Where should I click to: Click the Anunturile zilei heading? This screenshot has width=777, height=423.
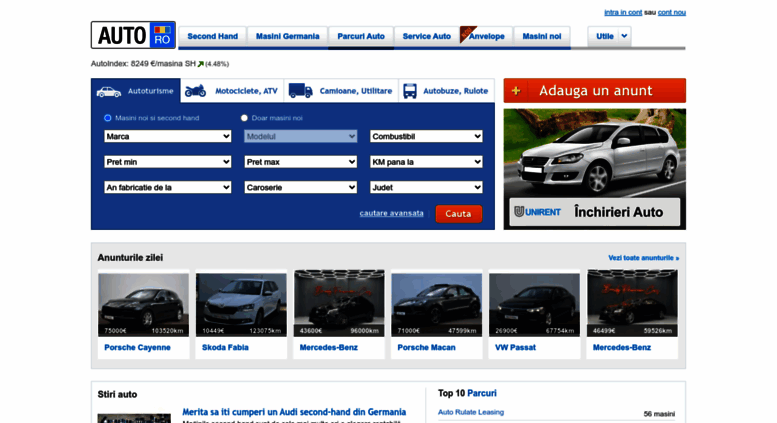coord(130,258)
